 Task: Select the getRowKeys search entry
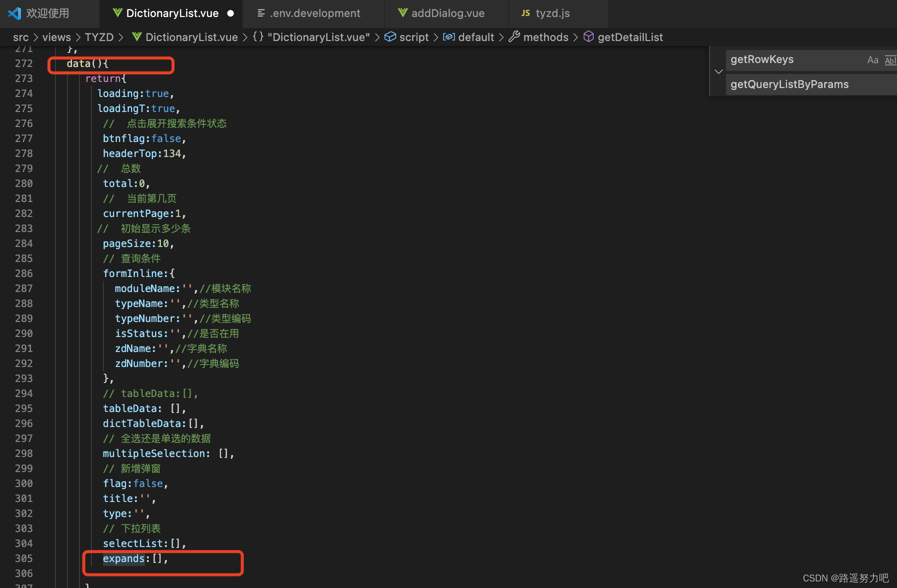[762, 59]
